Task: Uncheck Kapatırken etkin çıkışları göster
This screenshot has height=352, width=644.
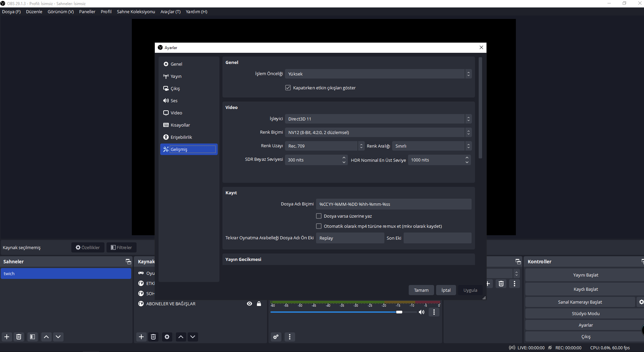Action: pos(288,88)
